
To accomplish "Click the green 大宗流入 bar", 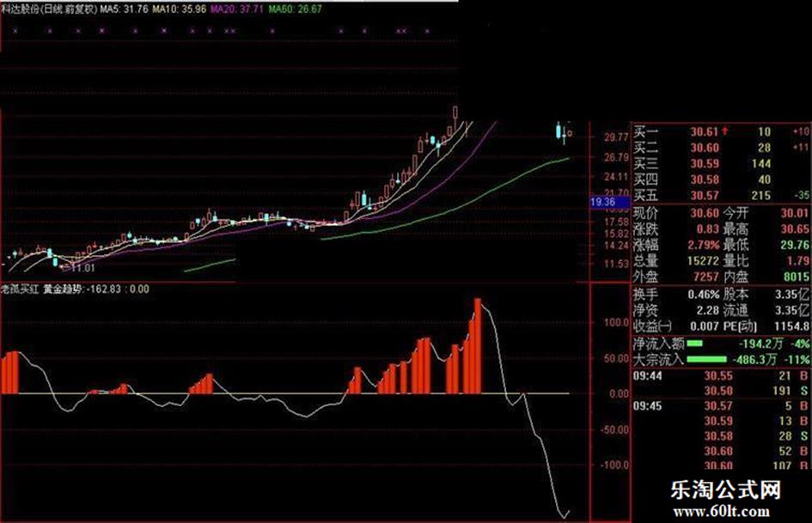I will click(706, 359).
